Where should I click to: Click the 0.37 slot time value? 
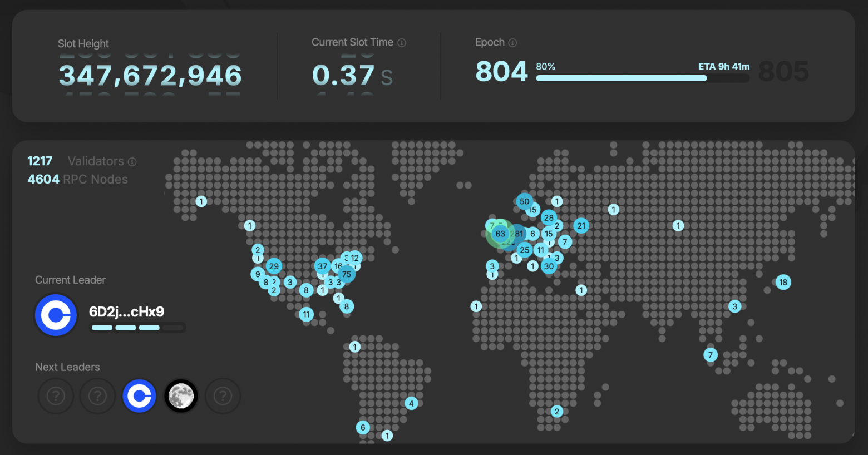point(343,76)
